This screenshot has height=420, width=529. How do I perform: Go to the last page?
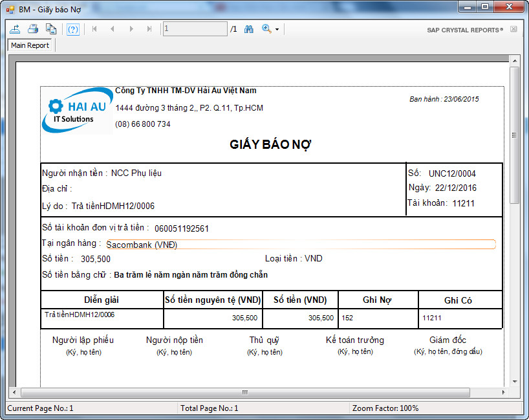[149, 29]
